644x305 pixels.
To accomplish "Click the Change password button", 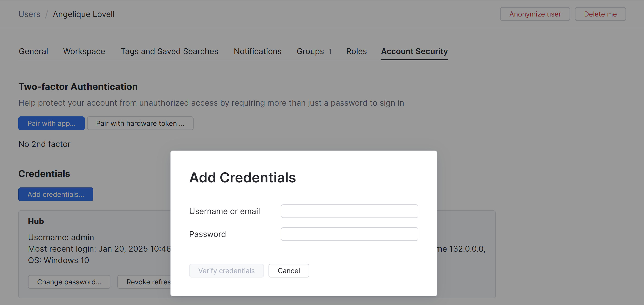I will pos(69,282).
